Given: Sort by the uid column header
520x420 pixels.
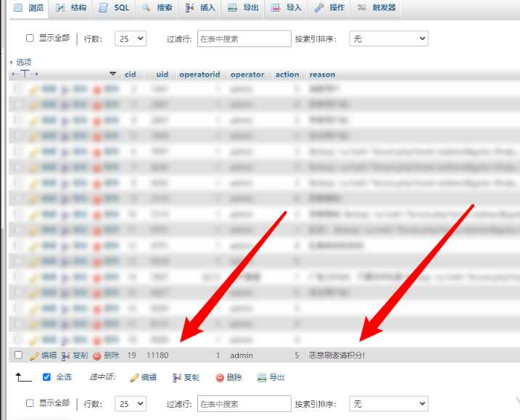Looking at the screenshot, I should (162, 75).
